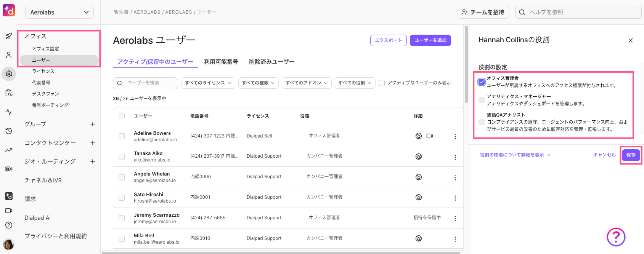The width and height of the screenshot is (644, 254).
Task: Open オフィス設定 in sidebar
Action: 46,49
